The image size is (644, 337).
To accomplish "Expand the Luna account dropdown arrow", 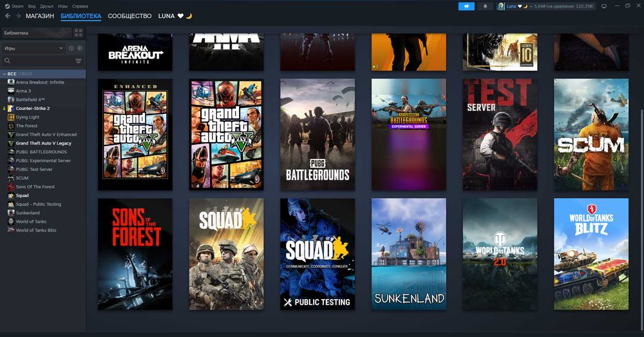I will pyautogui.click(x=531, y=6).
